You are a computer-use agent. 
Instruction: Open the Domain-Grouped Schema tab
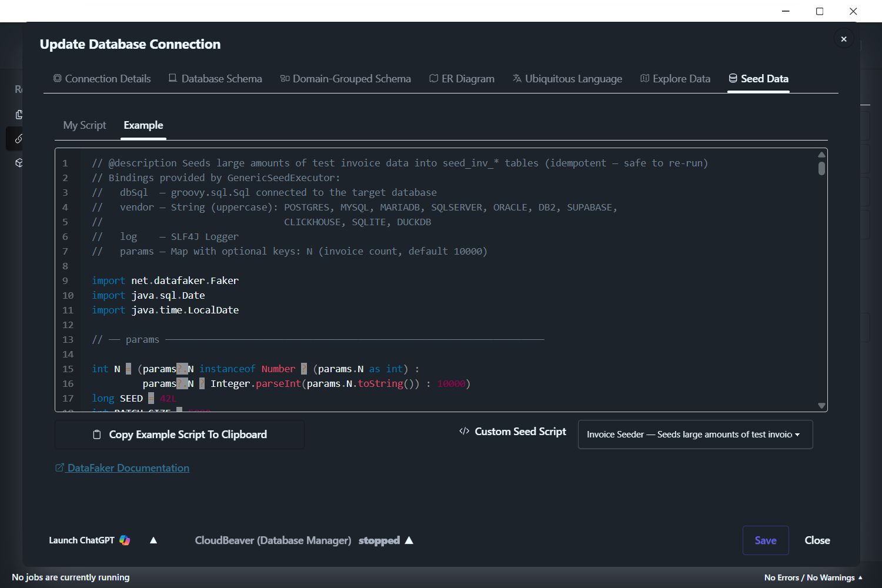point(346,79)
